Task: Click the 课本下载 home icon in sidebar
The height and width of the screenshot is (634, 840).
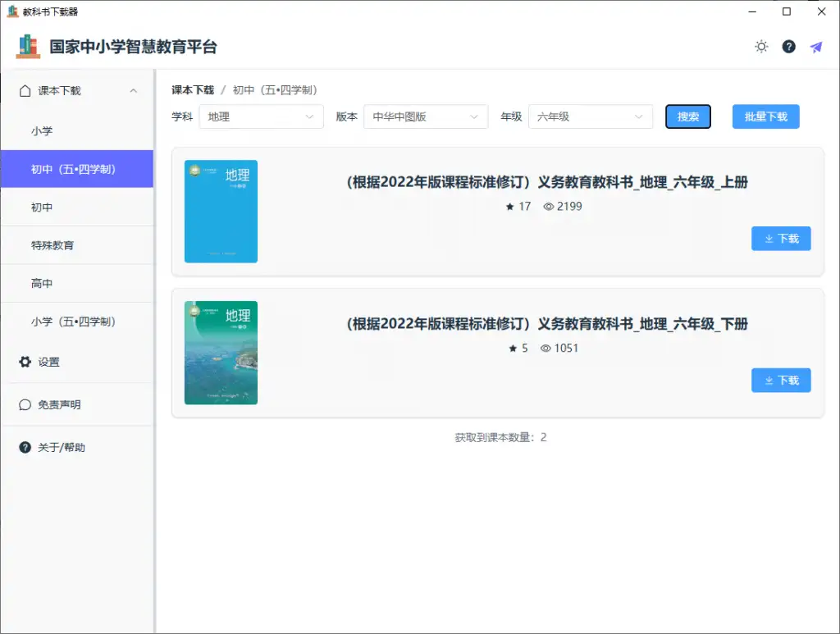Action: (x=23, y=91)
